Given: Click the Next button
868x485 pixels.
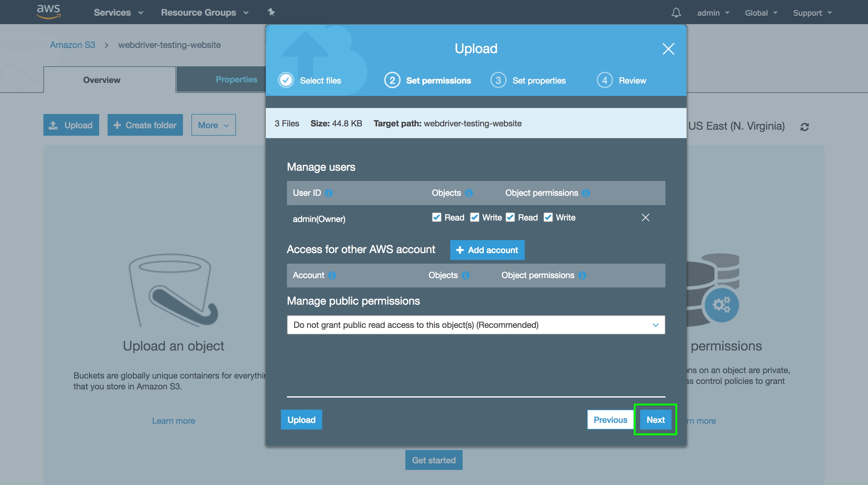Looking at the screenshot, I should click(x=656, y=420).
